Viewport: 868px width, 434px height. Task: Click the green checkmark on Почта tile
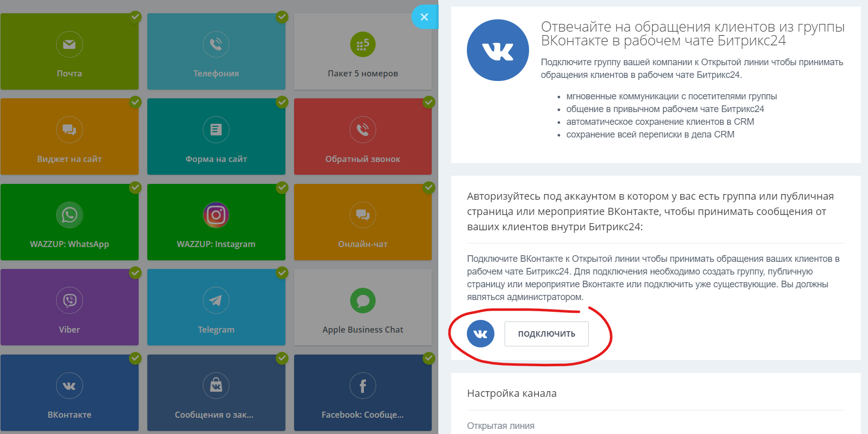pyautogui.click(x=135, y=17)
